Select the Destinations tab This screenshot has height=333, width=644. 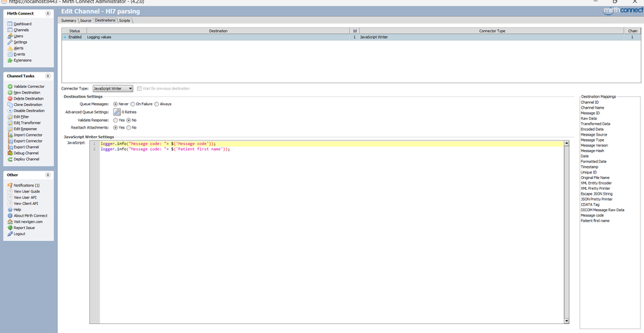click(105, 20)
